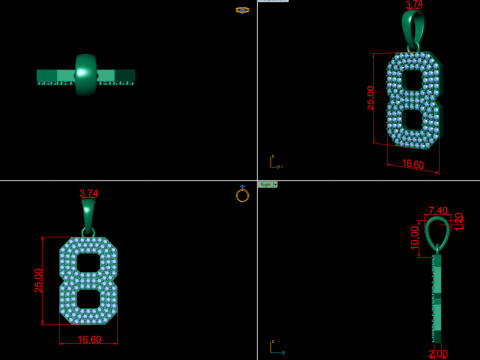Image resolution: width=480 pixels, height=360 pixels.
Task: Select the 10.00 dimension in the Right viewport
Action: pyautogui.click(x=414, y=237)
